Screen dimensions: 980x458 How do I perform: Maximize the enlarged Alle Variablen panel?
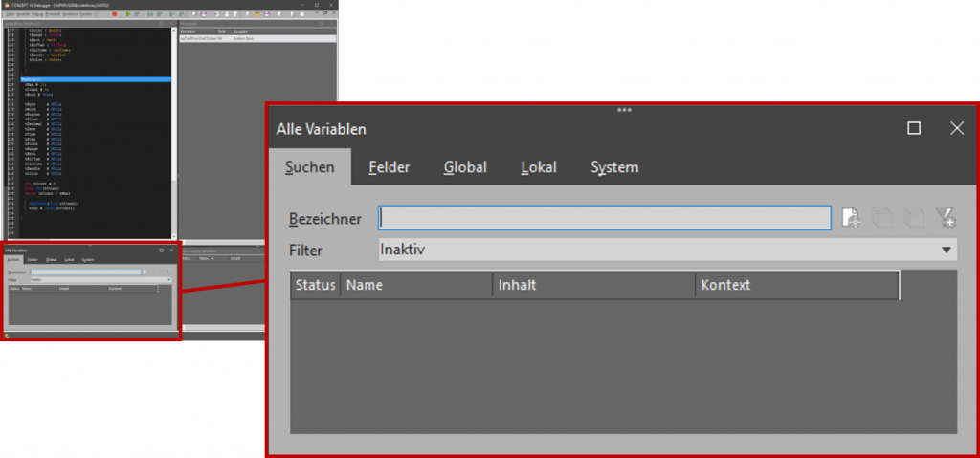[914, 128]
